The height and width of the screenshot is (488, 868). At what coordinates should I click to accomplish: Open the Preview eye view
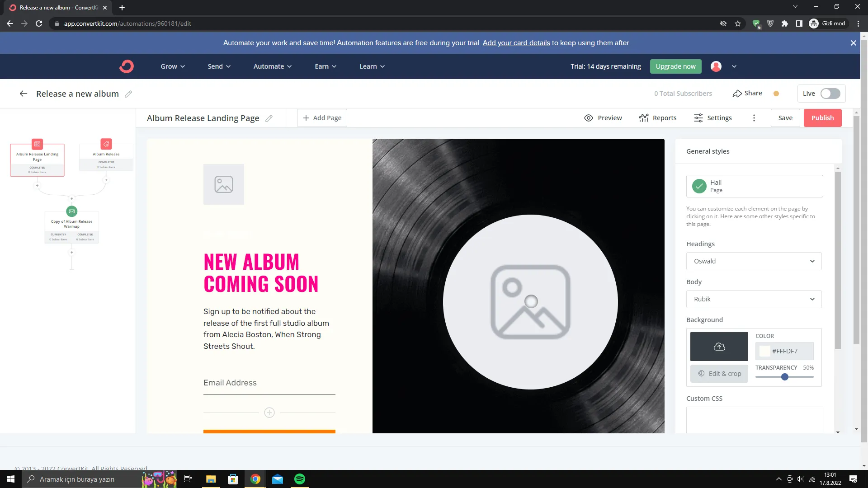point(603,118)
